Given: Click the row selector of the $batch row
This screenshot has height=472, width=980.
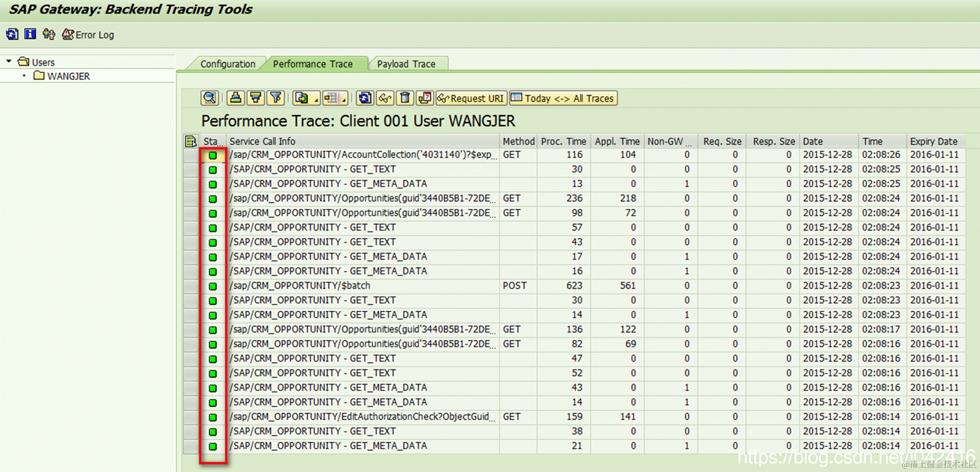Looking at the screenshot, I should pos(191,286).
